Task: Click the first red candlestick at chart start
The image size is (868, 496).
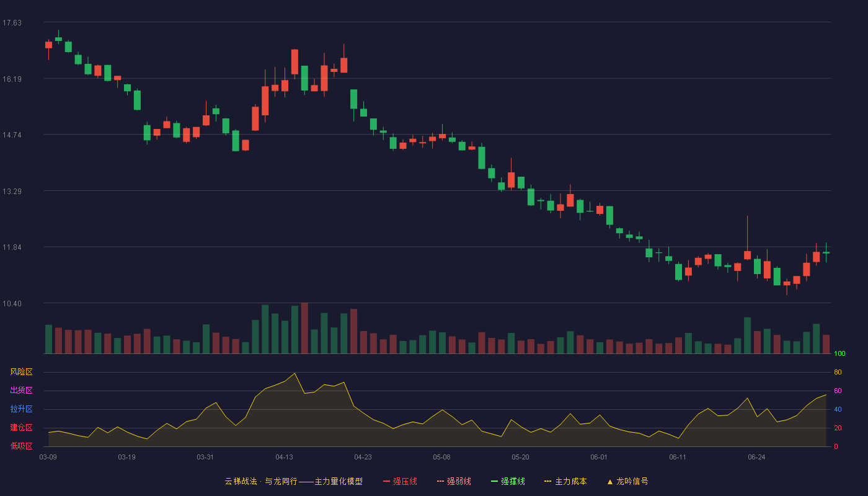Action: 48,45
